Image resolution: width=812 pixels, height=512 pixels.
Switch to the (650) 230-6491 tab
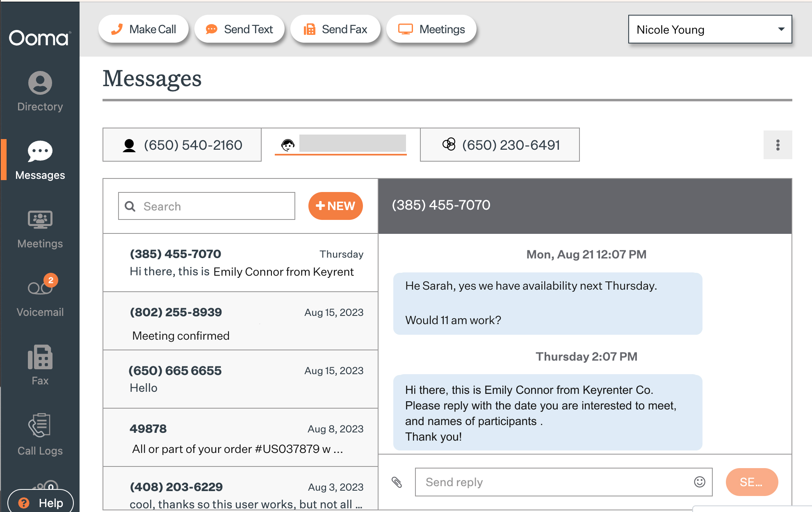click(500, 145)
